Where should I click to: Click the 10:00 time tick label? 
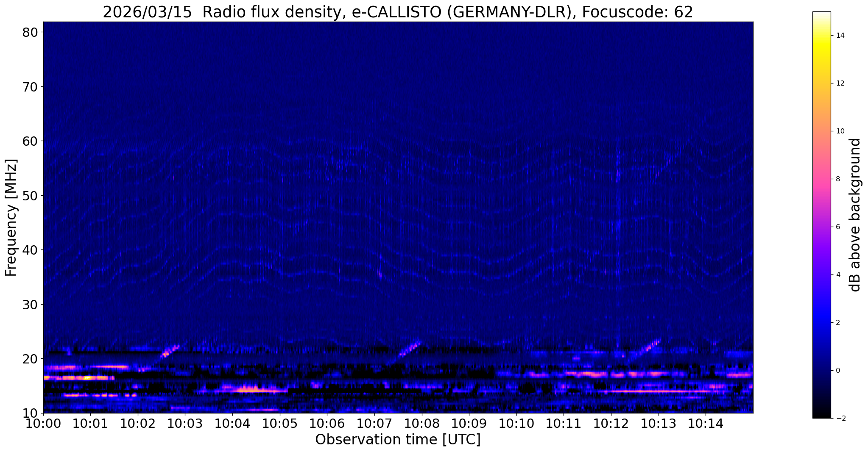pyautogui.click(x=43, y=423)
